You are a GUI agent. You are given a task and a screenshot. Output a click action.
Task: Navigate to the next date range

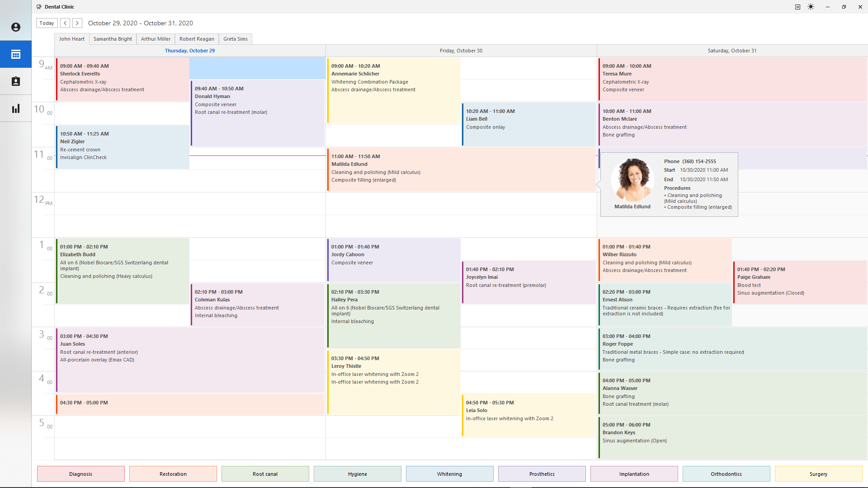[x=77, y=23]
